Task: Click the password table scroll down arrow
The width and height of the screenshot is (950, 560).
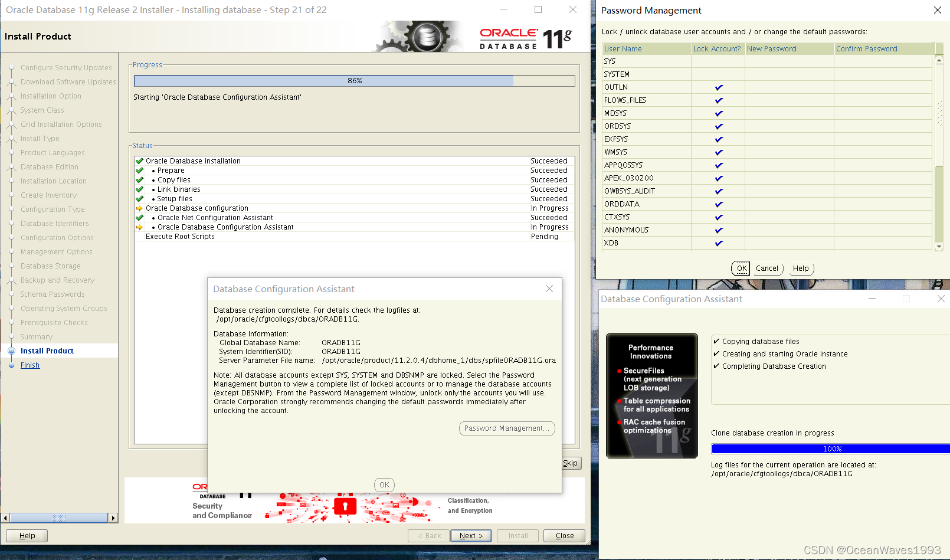Action: 939,247
